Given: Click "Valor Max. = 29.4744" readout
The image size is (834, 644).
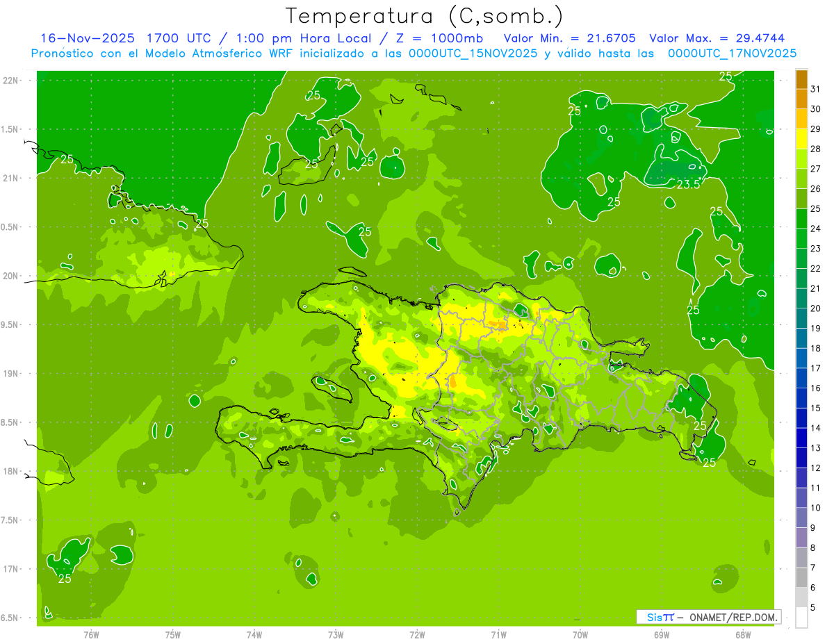Looking at the screenshot, I should tap(717, 38).
